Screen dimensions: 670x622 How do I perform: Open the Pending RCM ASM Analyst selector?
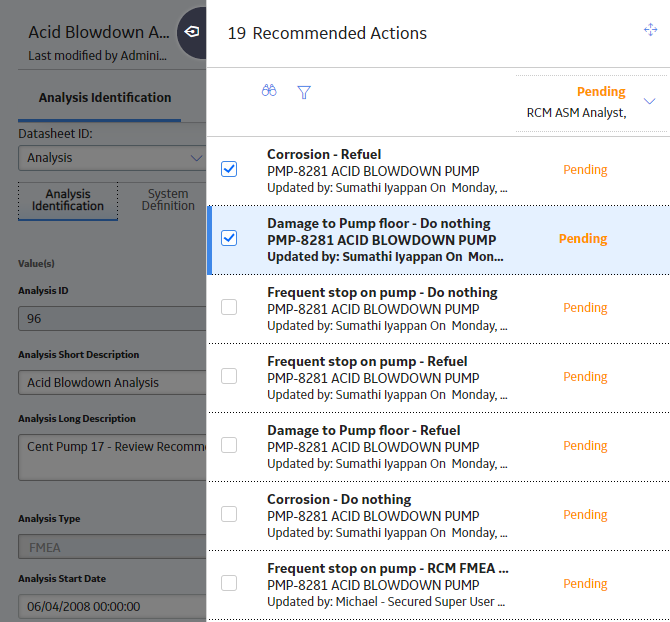(x=591, y=103)
